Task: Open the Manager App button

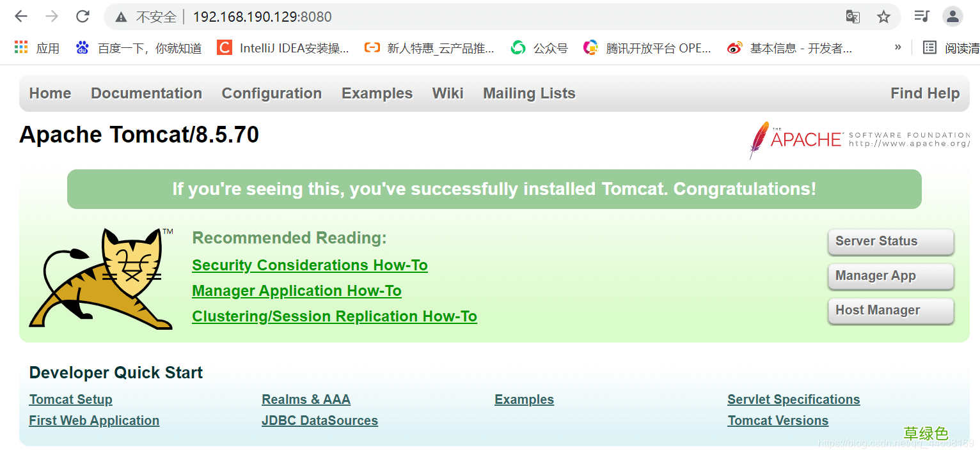Action: (x=890, y=276)
